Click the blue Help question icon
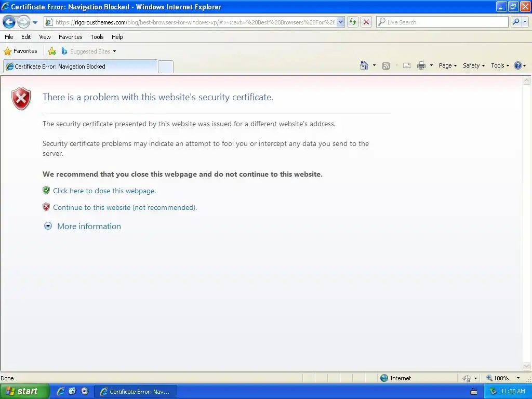 (518, 65)
